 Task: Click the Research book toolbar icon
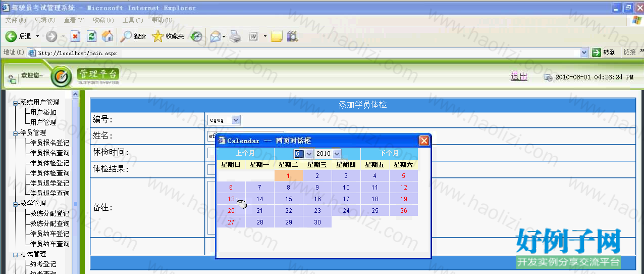pos(292,36)
